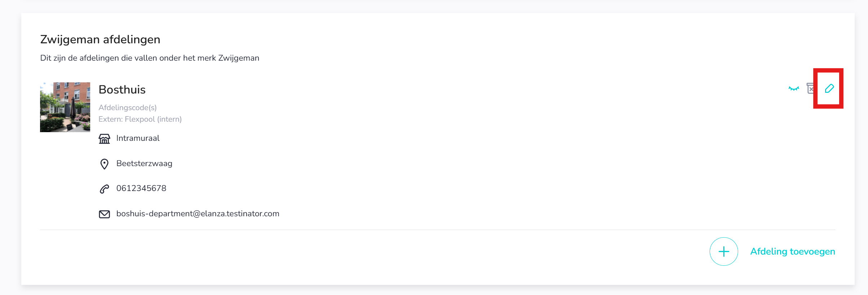The width and height of the screenshot is (868, 295).
Task: Open the Bosthuis building thumbnail
Action: 65,107
